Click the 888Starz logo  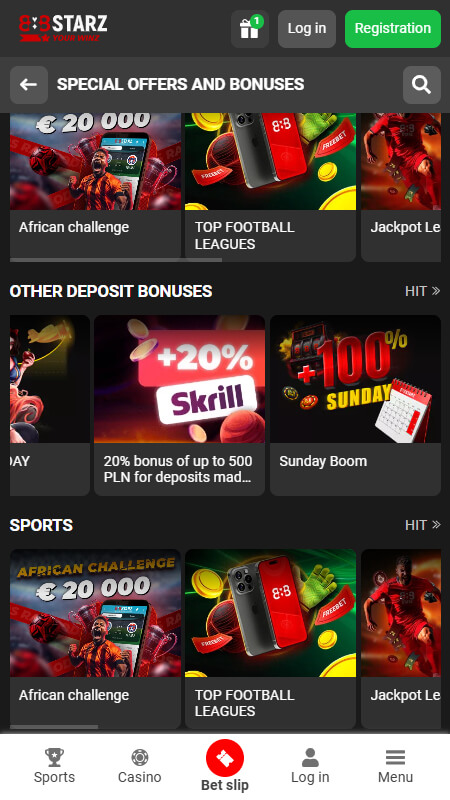[x=63, y=29]
